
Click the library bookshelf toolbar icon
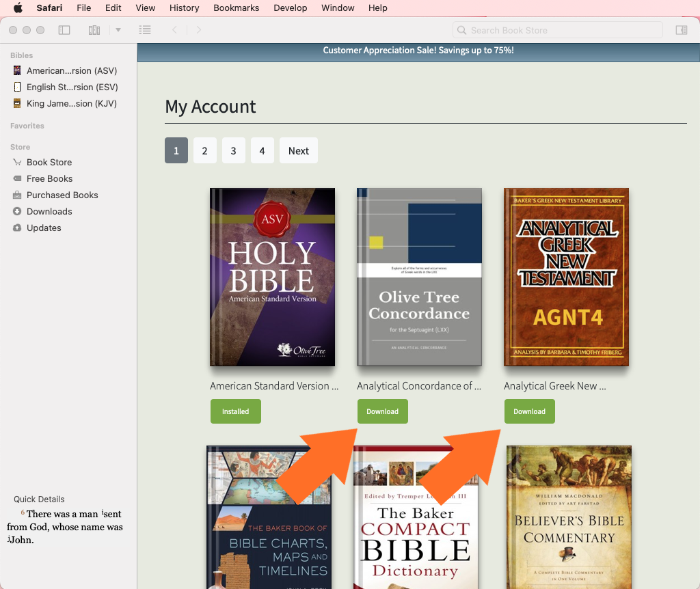pos(94,30)
